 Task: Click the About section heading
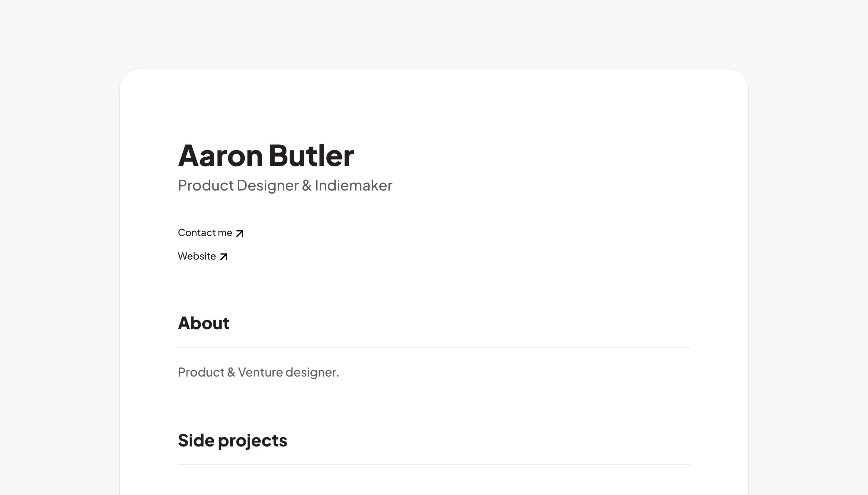(x=203, y=323)
